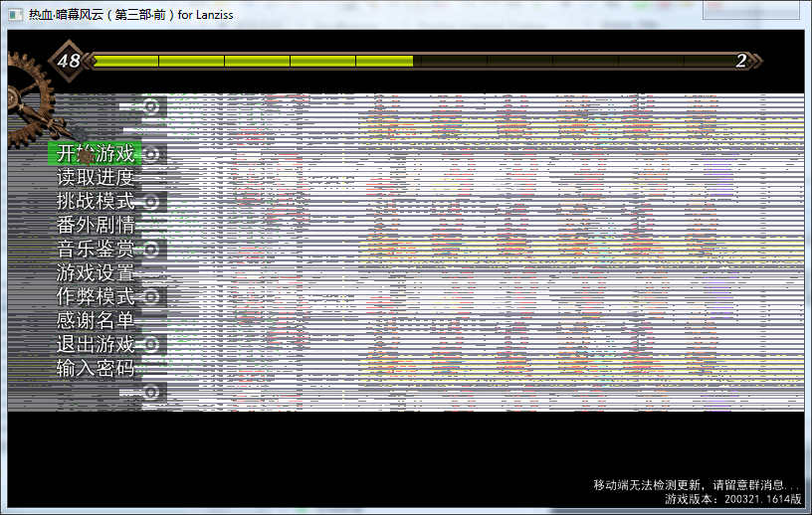Select 输入密码 enter password option
Viewport: 812px width, 515px height.
click(x=96, y=368)
